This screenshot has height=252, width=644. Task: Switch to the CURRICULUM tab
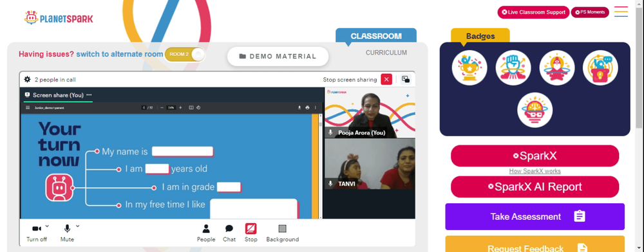386,53
